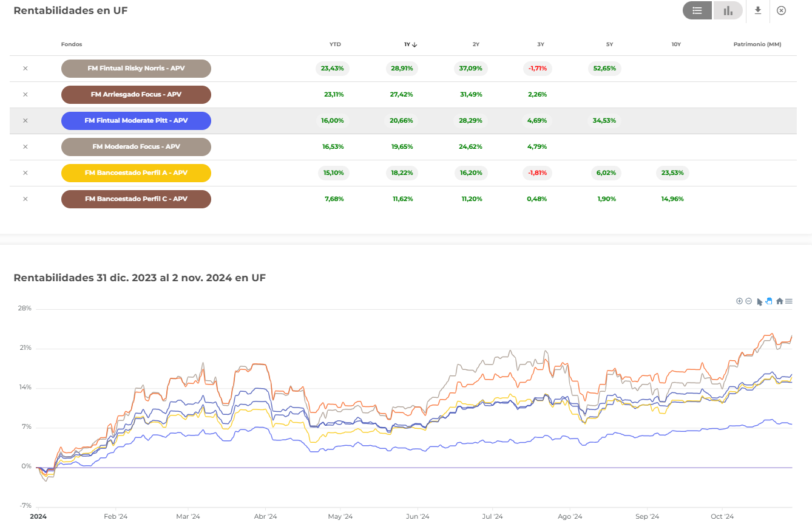Viewport: 812px width, 526px height.
Task: Click the 11,20% 2Y value
Action: (471, 199)
